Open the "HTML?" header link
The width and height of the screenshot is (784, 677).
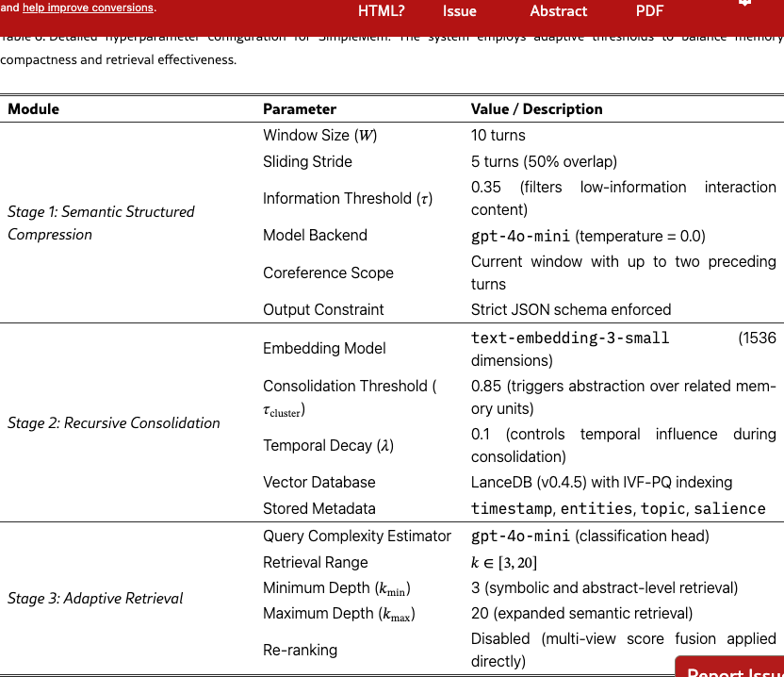[x=381, y=11]
